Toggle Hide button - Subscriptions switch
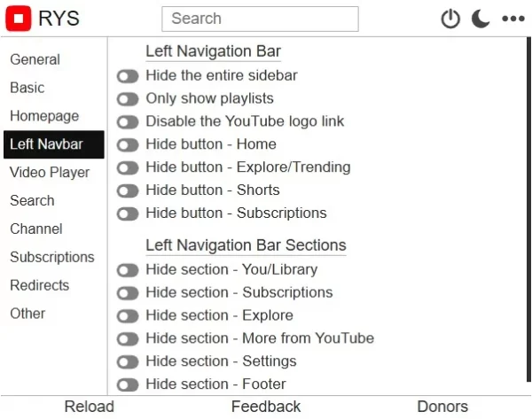The height and width of the screenshot is (419, 532). click(128, 213)
